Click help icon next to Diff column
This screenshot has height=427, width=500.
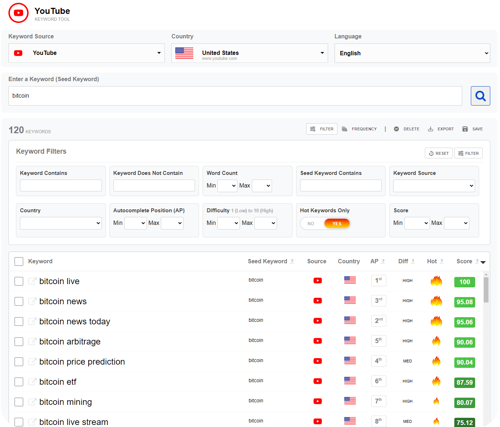pos(412,261)
